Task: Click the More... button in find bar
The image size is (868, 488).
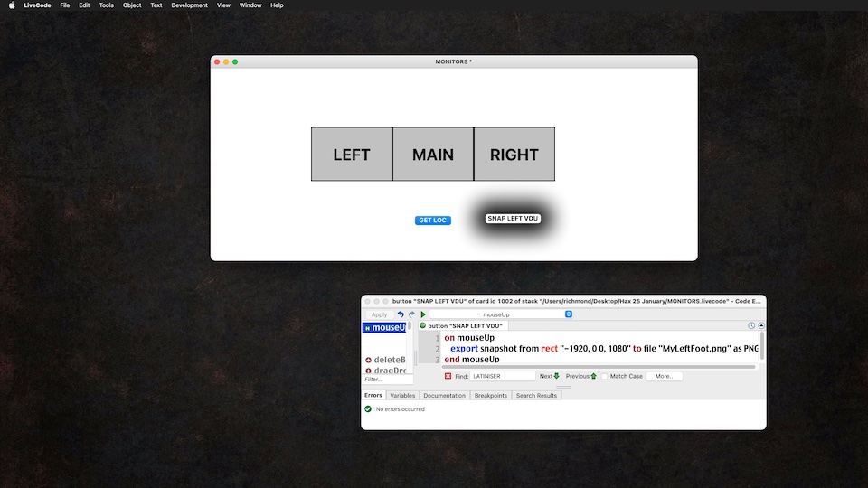Action: click(664, 376)
